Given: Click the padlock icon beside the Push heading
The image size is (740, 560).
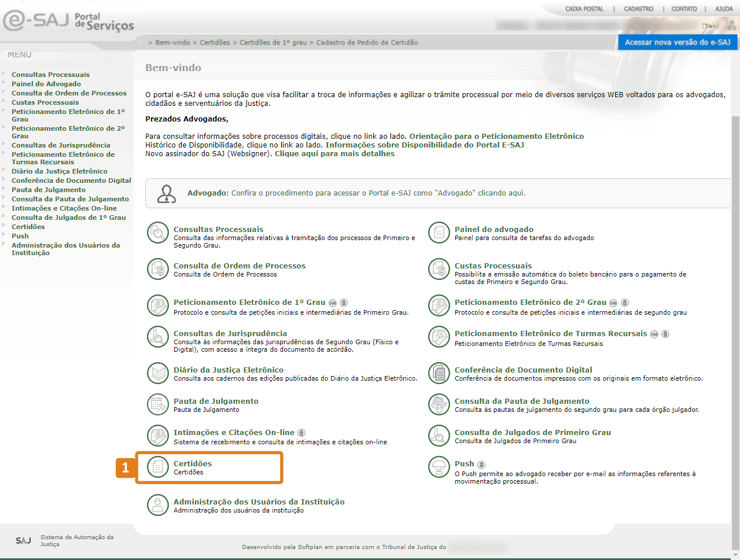Looking at the screenshot, I should pos(481,464).
